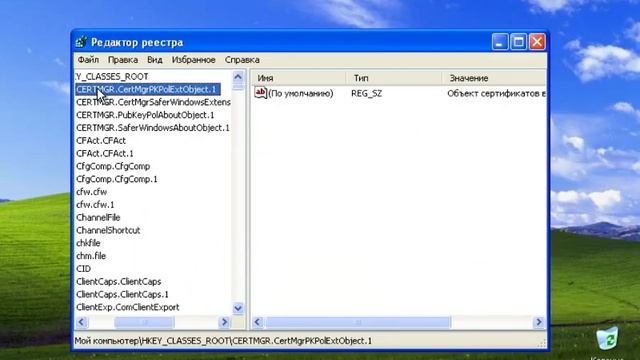This screenshot has width=640, height=360.
Task: Click tree pane vertical scrollbar thumb
Action: tap(238, 87)
